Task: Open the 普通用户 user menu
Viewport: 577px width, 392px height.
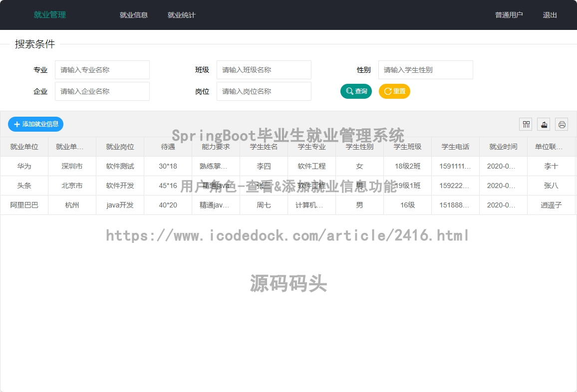Action: click(x=509, y=15)
